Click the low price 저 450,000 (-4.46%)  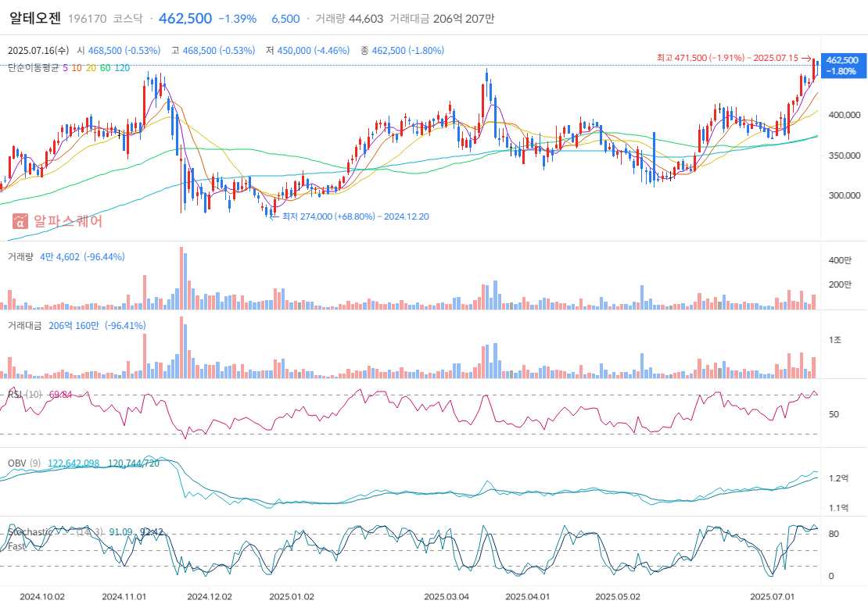307,50
